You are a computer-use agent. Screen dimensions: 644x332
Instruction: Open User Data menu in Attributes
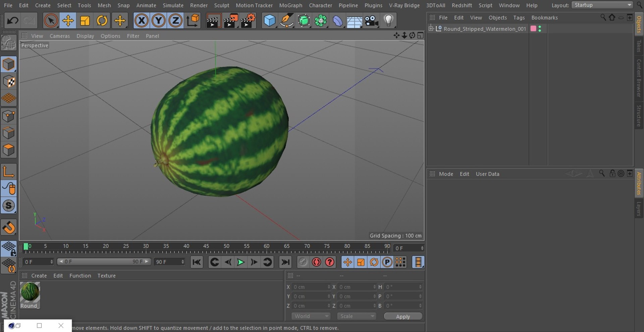click(487, 174)
